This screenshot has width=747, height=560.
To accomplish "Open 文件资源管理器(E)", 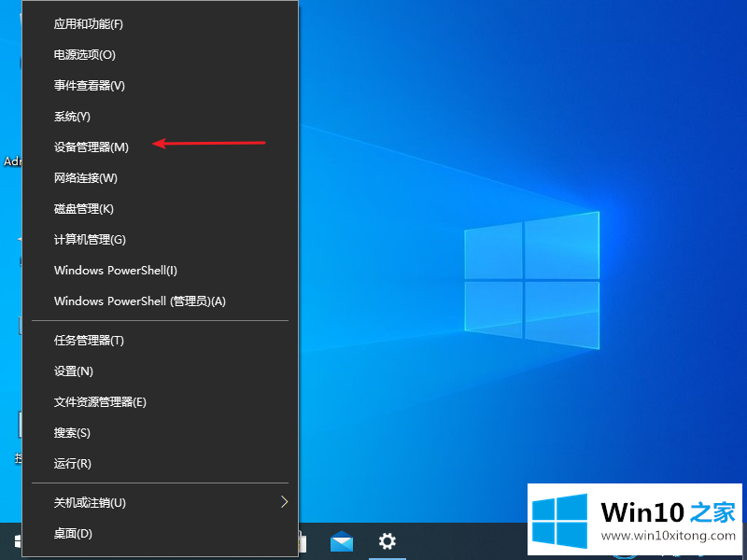I will tap(100, 402).
